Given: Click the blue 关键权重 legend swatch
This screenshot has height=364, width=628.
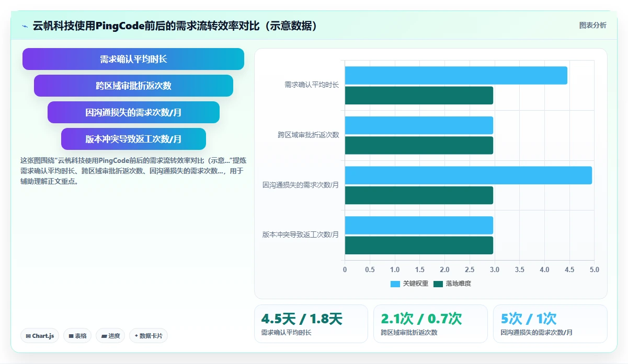Looking at the screenshot, I should [395, 284].
